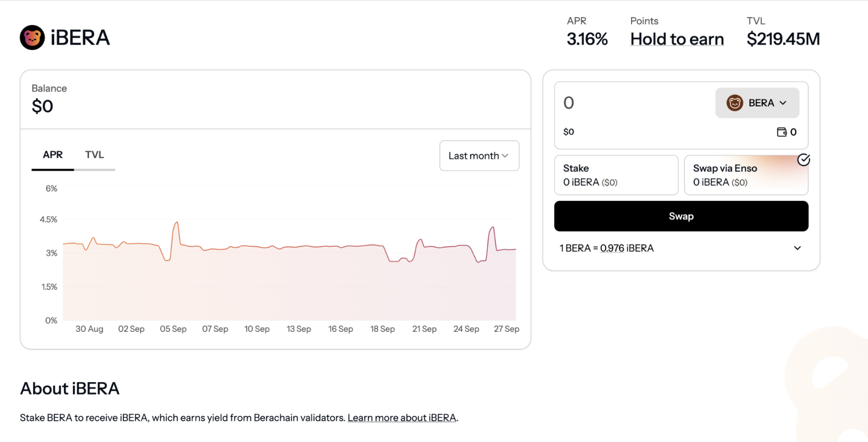868x442 pixels.
Task: Click the 27 Sep label on chart axis
Action: coord(506,329)
